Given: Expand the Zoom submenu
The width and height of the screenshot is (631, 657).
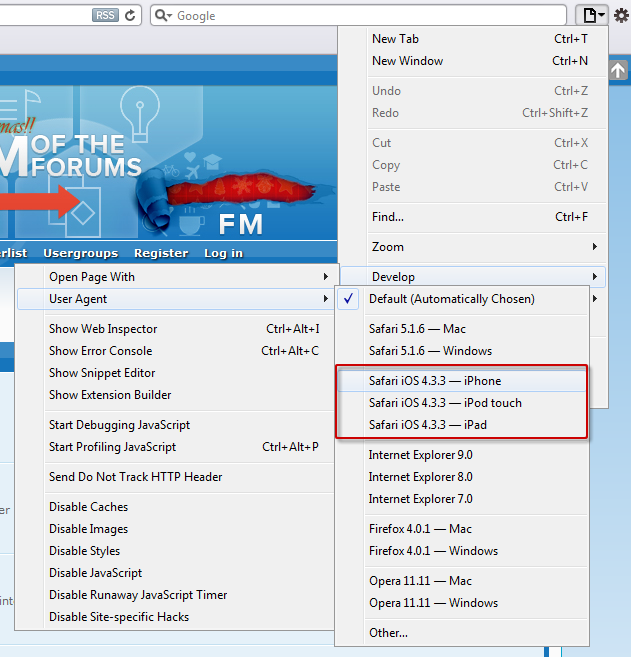Looking at the screenshot, I should coord(473,247).
